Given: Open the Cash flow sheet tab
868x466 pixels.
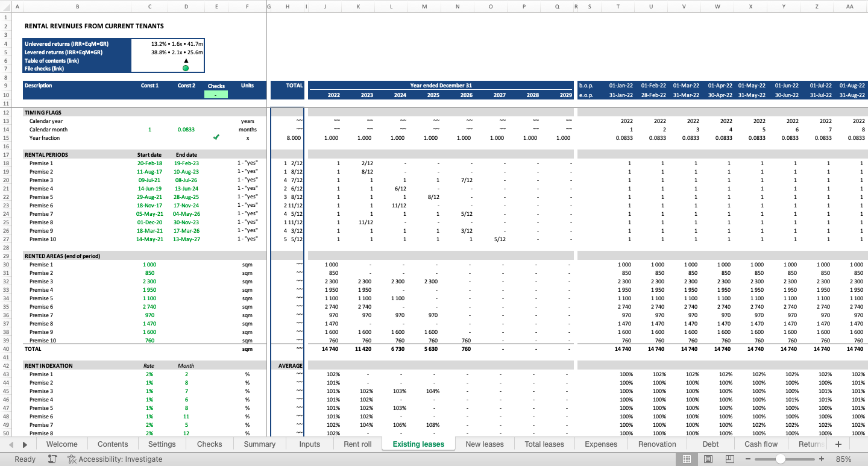Looking at the screenshot, I should point(761,444).
